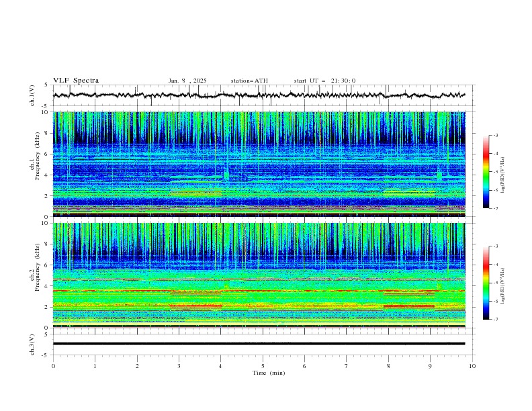The width and height of the screenshot is (532, 411).
Task: Click the "5" tick of the ch.1(V) axis
Action: click(x=47, y=85)
